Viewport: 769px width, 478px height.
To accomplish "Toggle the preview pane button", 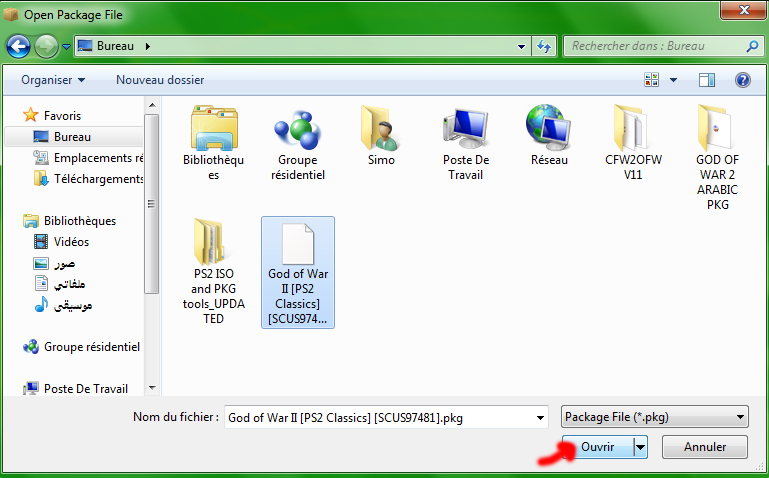I will [x=707, y=80].
